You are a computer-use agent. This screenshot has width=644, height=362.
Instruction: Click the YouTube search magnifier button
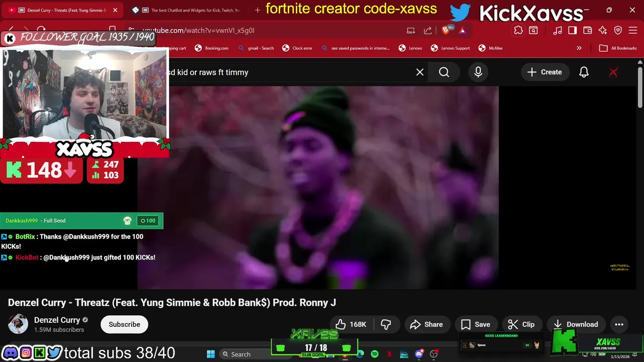[x=444, y=72]
